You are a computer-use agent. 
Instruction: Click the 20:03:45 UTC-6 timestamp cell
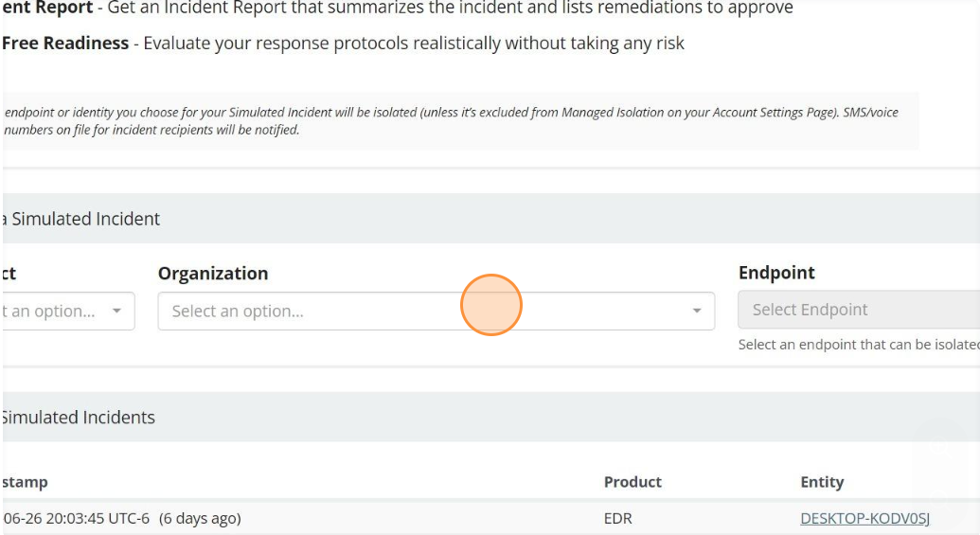click(x=76, y=518)
